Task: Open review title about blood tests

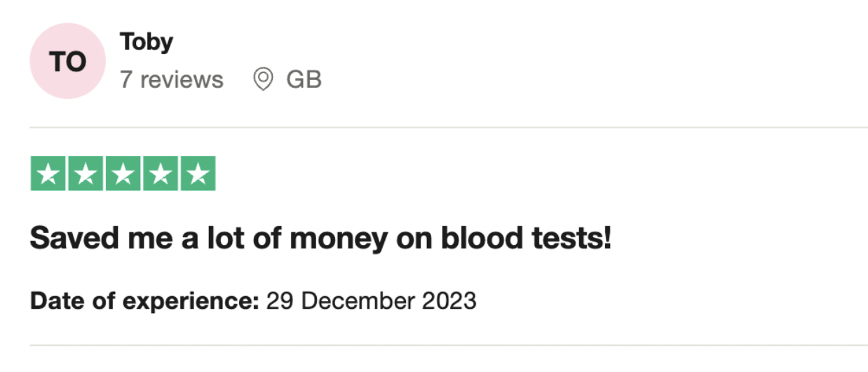Action: click(320, 239)
